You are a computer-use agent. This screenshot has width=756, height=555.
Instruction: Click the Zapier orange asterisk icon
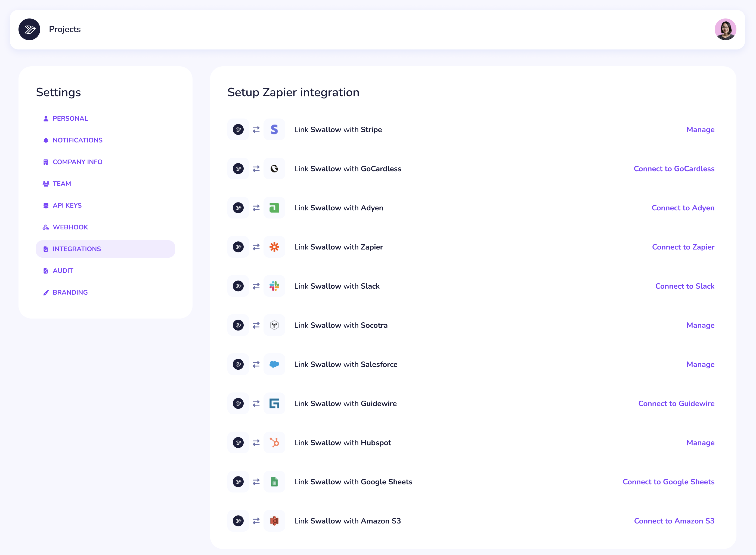pyautogui.click(x=274, y=247)
